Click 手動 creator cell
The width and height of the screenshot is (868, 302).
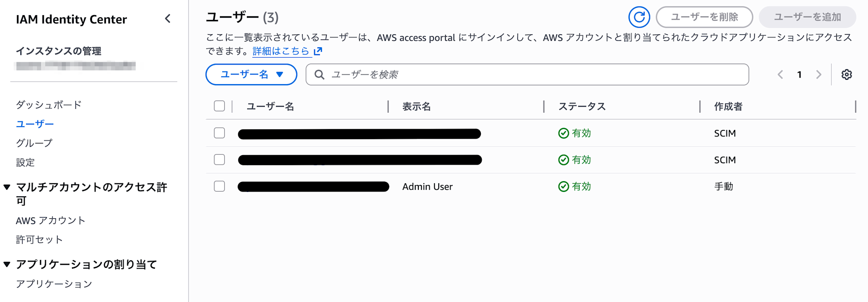[723, 187]
